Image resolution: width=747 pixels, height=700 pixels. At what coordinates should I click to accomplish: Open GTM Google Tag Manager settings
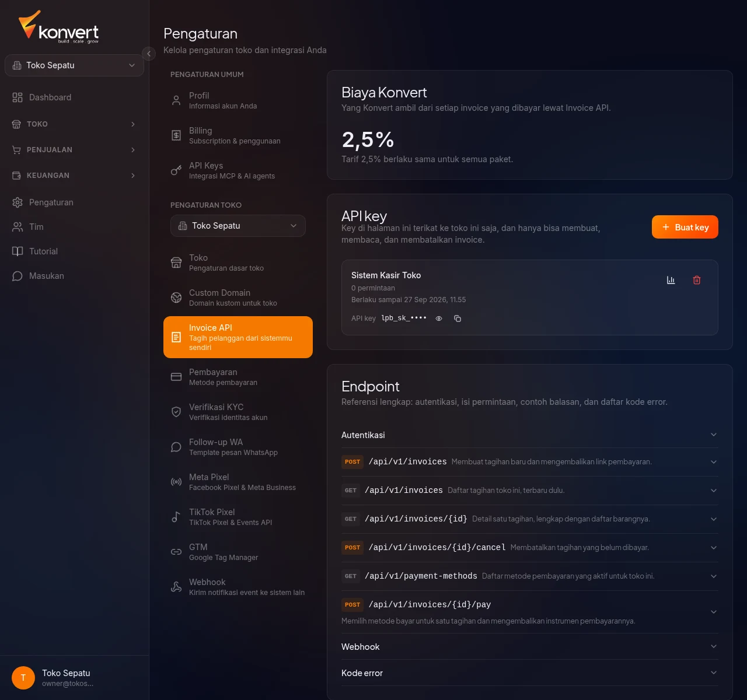pyautogui.click(x=238, y=552)
